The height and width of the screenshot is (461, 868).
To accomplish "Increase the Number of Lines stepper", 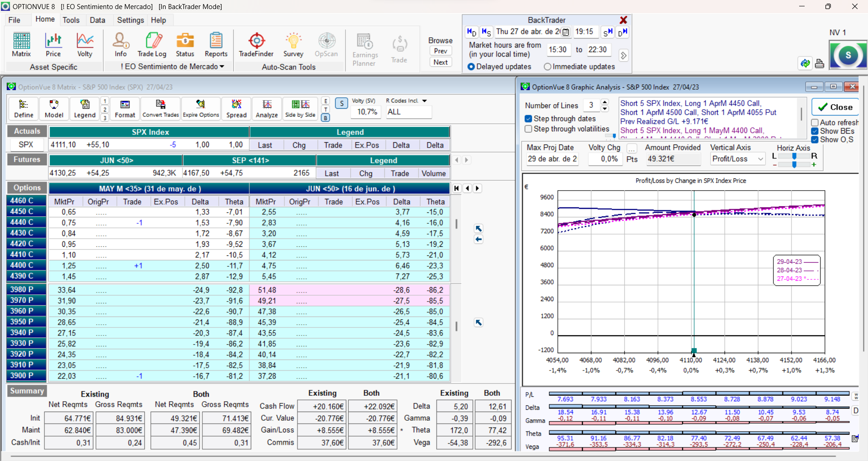I will point(605,102).
